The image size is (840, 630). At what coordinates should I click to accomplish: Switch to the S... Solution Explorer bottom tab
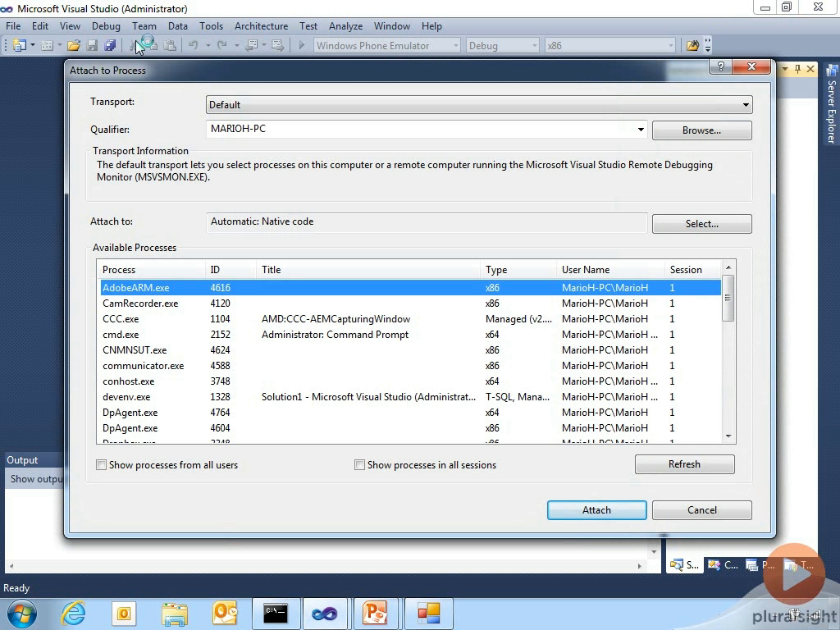click(x=685, y=564)
